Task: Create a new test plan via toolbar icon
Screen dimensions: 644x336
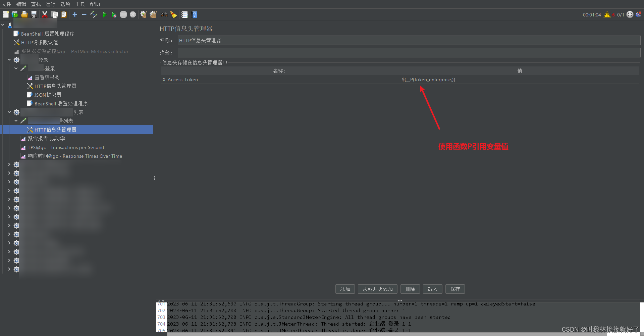Action: coord(6,14)
